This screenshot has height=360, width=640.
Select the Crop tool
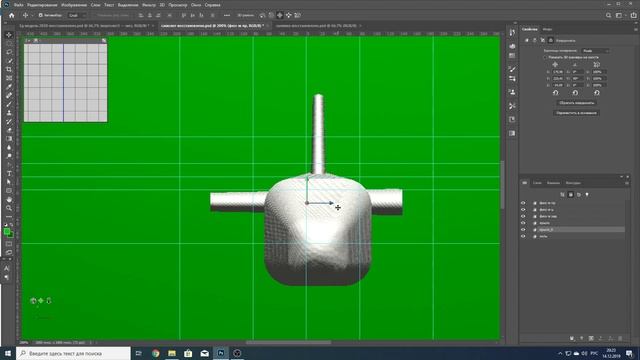coord(9,69)
